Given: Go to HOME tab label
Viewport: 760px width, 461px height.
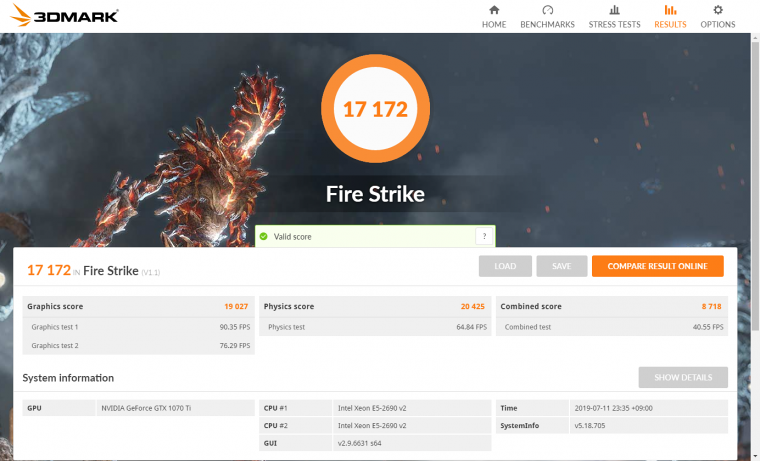Looking at the screenshot, I should pos(494,24).
